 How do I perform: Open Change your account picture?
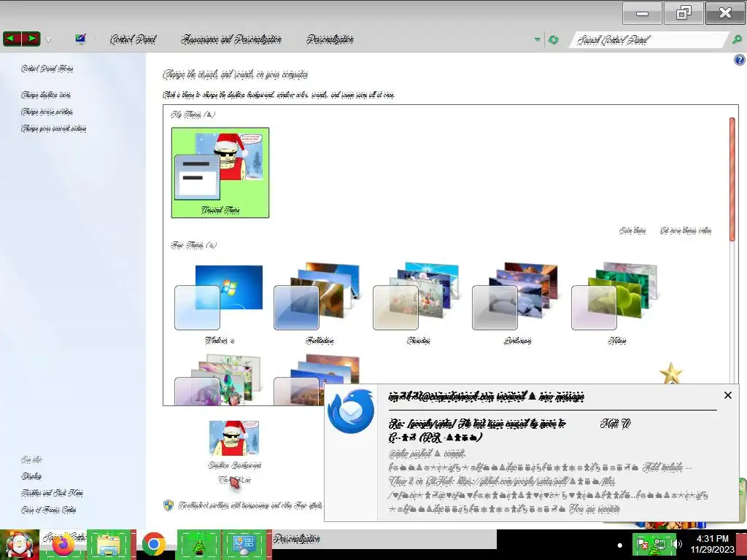[53, 128]
